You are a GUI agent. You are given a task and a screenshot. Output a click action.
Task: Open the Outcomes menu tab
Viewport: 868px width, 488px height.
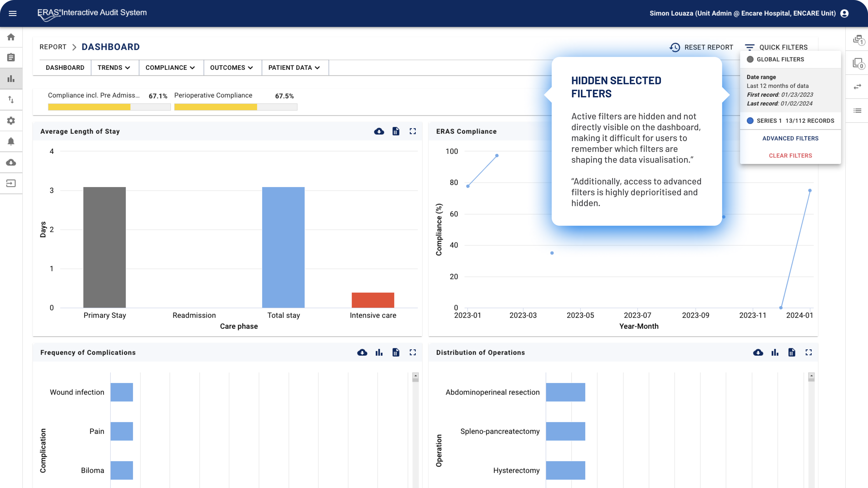[x=231, y=68]
